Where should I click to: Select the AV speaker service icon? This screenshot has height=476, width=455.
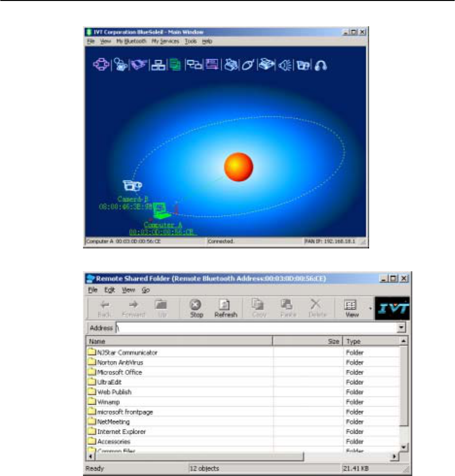pos(285,66)
